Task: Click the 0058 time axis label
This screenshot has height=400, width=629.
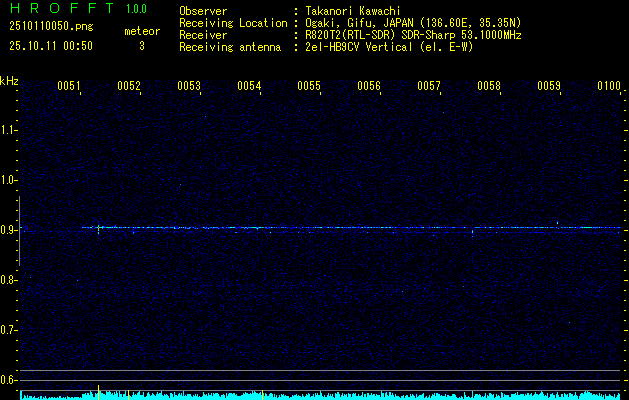Action: click(489, 86)
